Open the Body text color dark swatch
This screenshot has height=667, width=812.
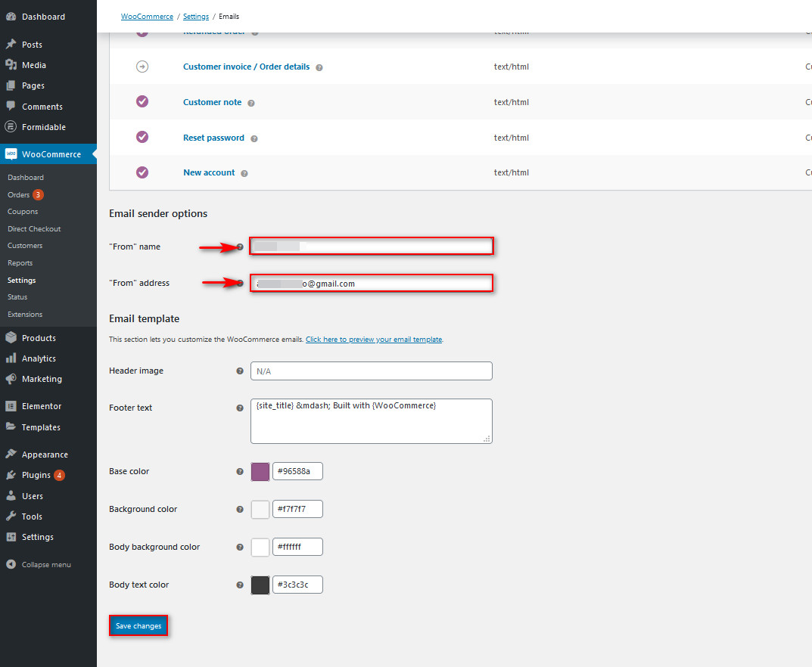(260, 585)
